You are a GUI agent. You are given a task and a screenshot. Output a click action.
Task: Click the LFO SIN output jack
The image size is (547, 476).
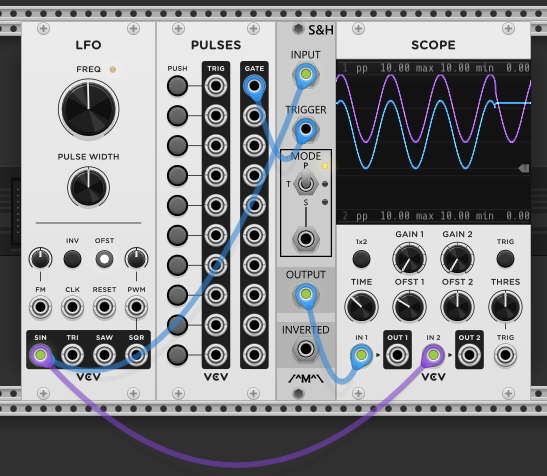(40, 355)
